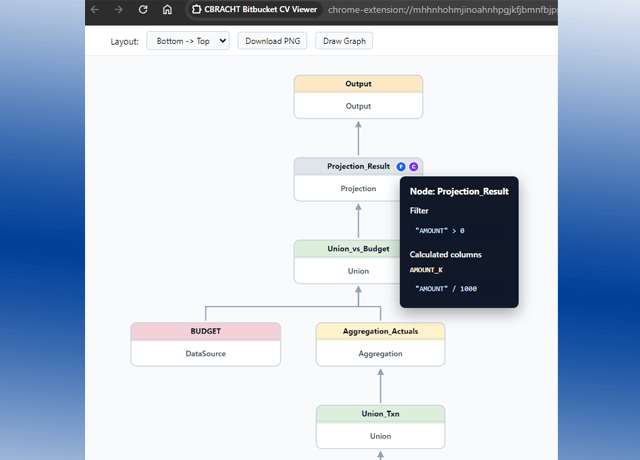640x460 pixels.
Task: Click the Download PNG button
Action: pos(272,41)
